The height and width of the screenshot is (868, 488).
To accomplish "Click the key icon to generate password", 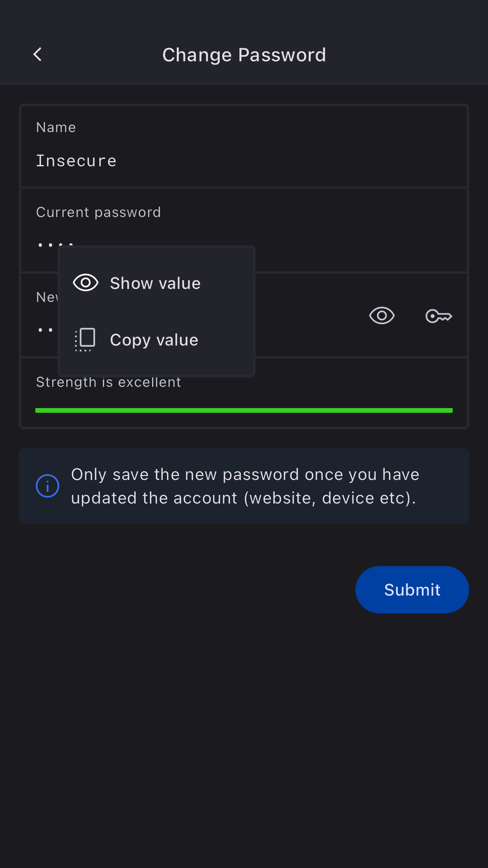I will click(438, 316).
